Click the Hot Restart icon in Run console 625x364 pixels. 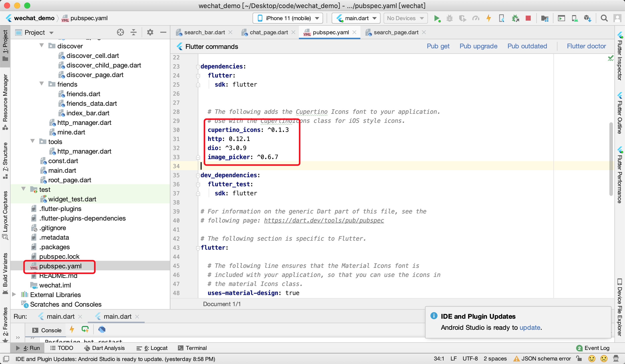click(x=85, y=330)
